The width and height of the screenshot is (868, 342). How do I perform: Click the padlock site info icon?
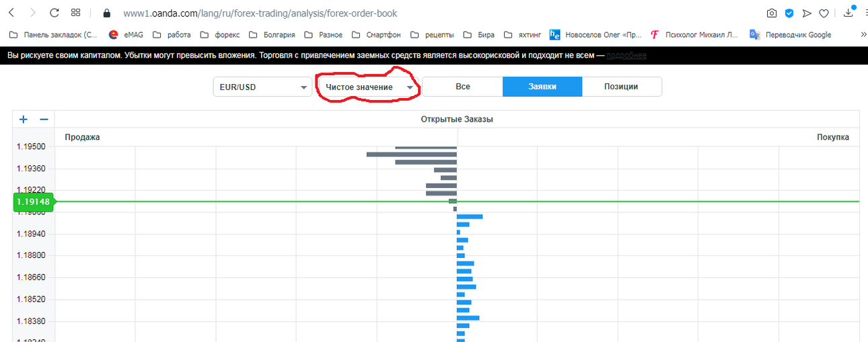(106, 13)
